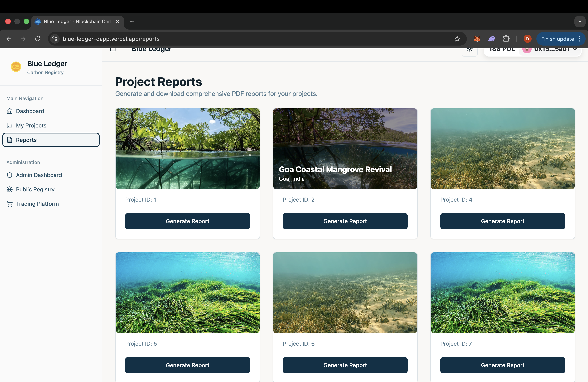
Task: Toggle the sidebar panel button
Action: [113, 50]
